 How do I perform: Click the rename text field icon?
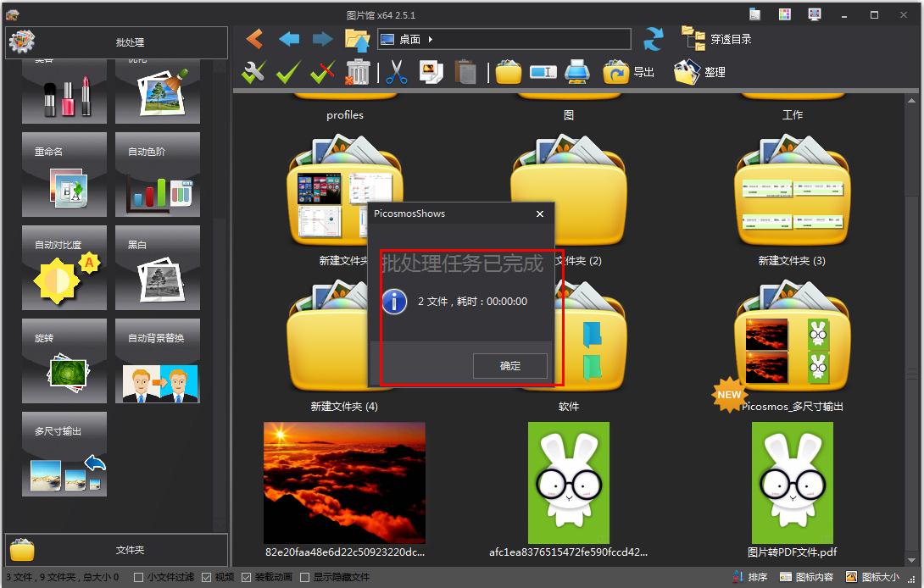[543, 72]
